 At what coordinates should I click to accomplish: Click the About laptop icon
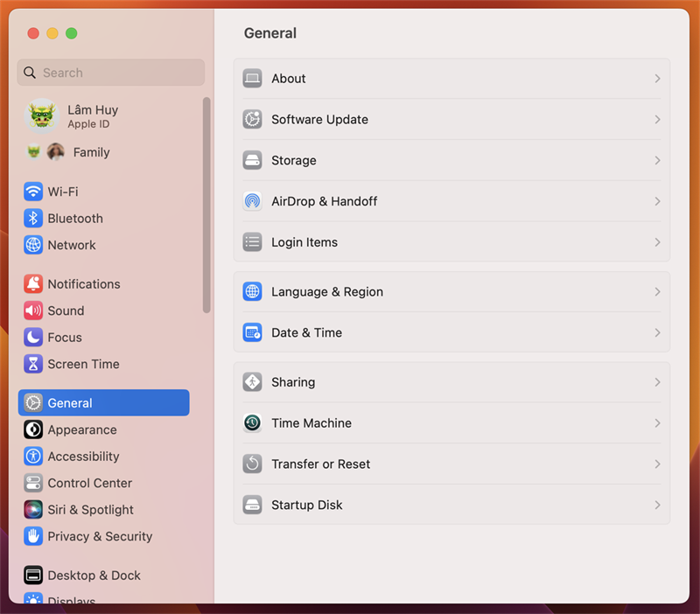click(252, 79)
